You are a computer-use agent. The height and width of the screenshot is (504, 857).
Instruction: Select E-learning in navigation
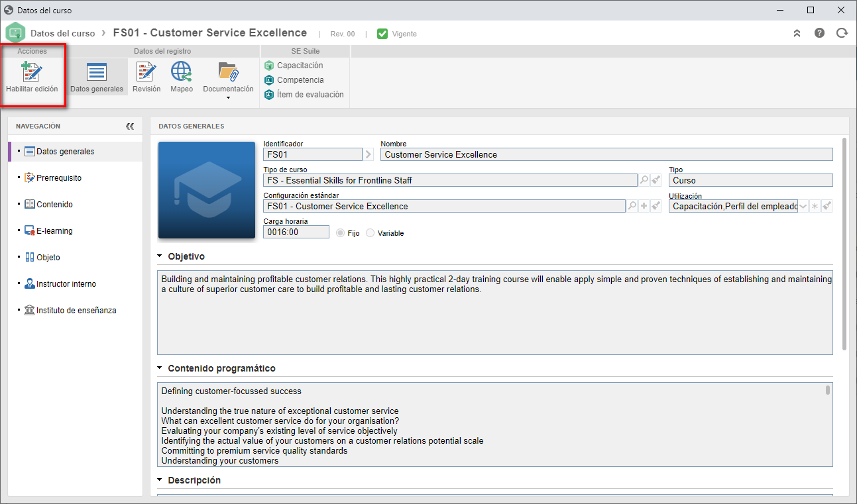point(76,231)
